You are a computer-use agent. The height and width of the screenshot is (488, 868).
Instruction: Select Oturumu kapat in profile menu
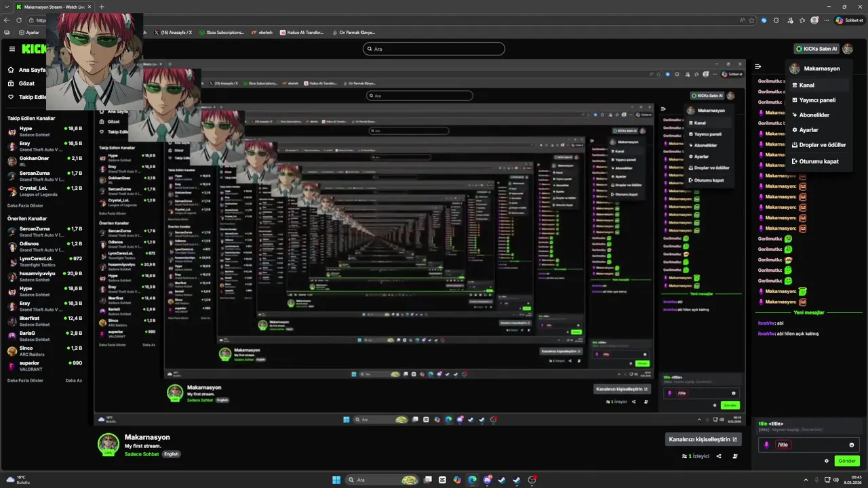tap(819, 161)
